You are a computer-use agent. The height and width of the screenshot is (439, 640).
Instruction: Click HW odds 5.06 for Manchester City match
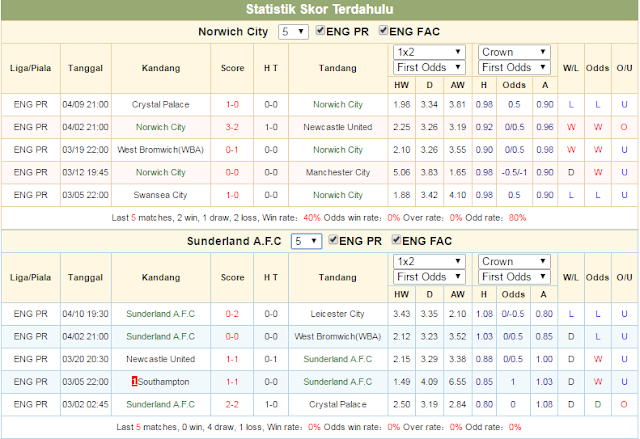pyautogui.click(x=402, y=173)
